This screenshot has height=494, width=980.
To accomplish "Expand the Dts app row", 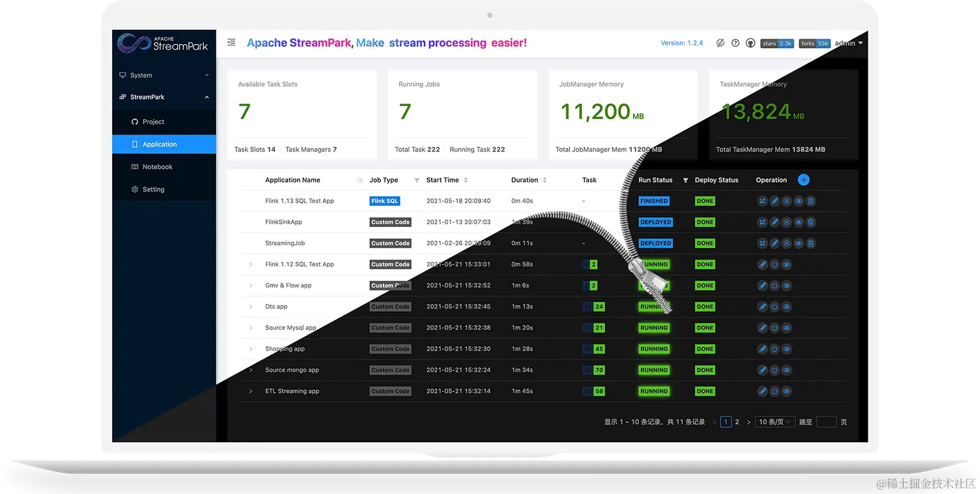I will coord(251,307).
